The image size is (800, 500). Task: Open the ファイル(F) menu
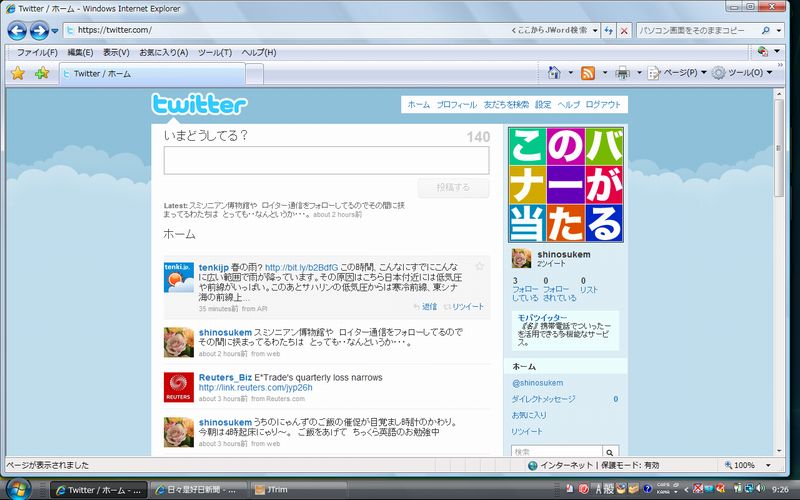pyautogui.click(x=37, y=52)
